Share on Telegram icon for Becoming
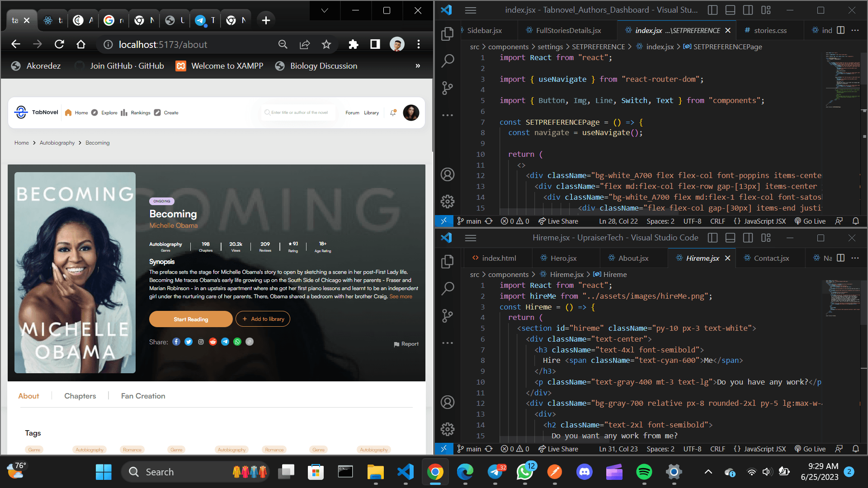This screenshot has height=488, width=868. [x=225, y=342]
